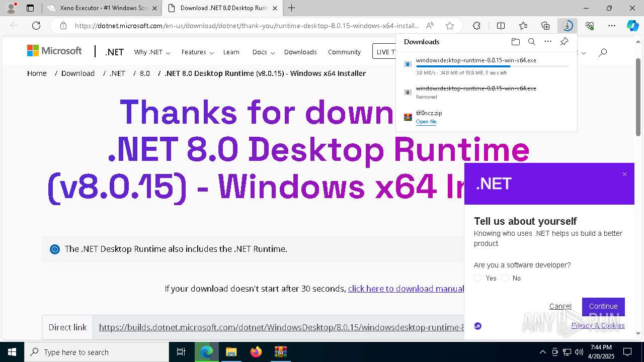Add page to favorites star
This screenshot has width=644, height=362.
point(450,26)
